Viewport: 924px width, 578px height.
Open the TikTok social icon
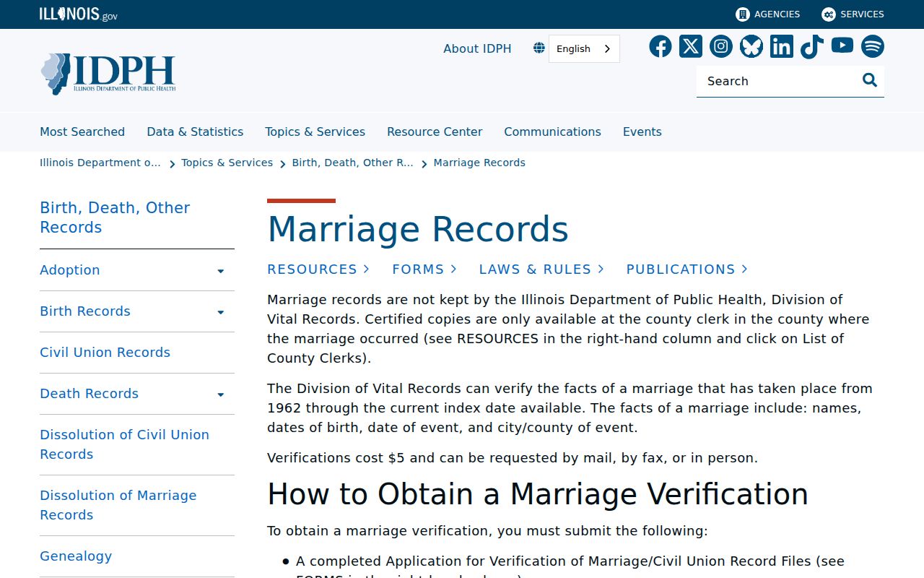[812, 46]
